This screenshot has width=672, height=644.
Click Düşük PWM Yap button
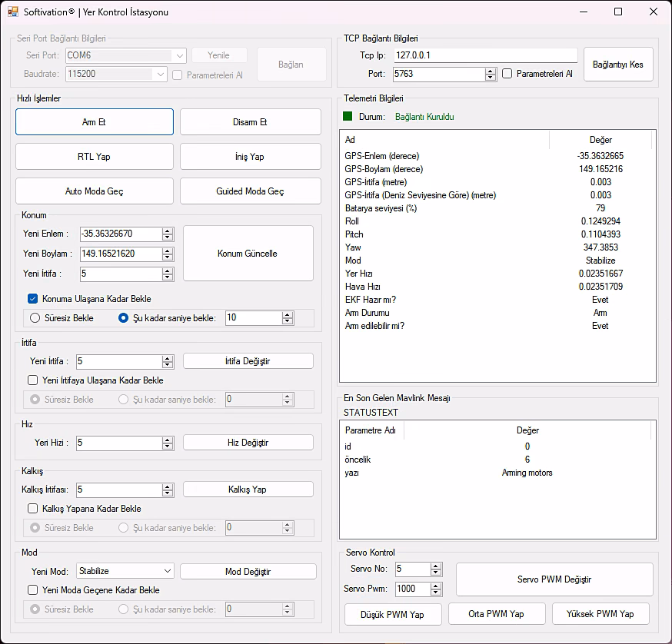[393, 615]
